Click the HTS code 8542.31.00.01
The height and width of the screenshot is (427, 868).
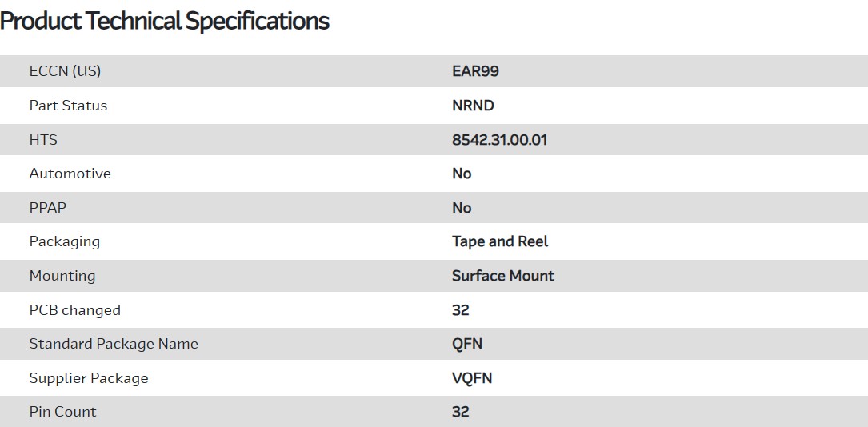click(499, 140)
